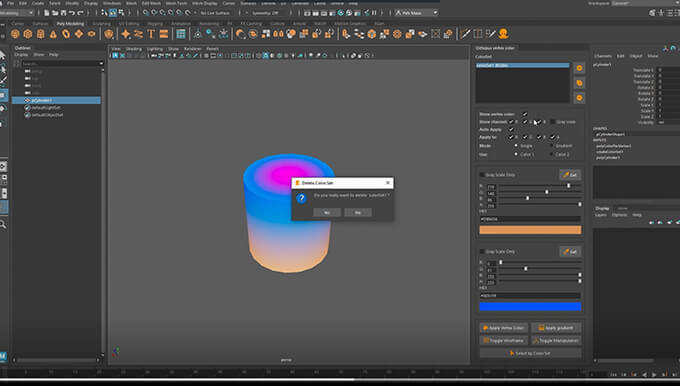Click the polygon sphere shelf icon
Image resolution: width=680 pixels, height=386 pixels.
click(15, 34)
